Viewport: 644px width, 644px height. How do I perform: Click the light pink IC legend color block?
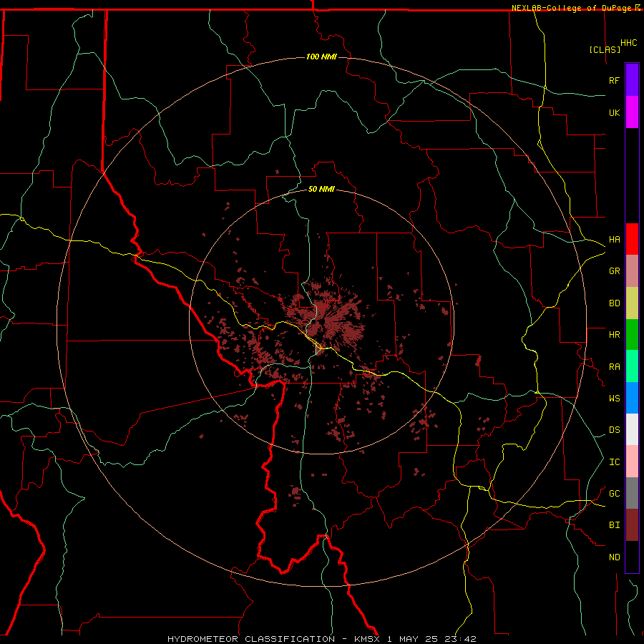point(632,462)
